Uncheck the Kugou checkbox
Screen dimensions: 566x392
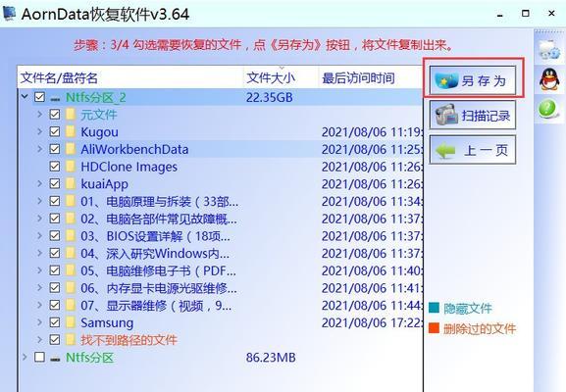pyautogui.click(x=55, y=131)
